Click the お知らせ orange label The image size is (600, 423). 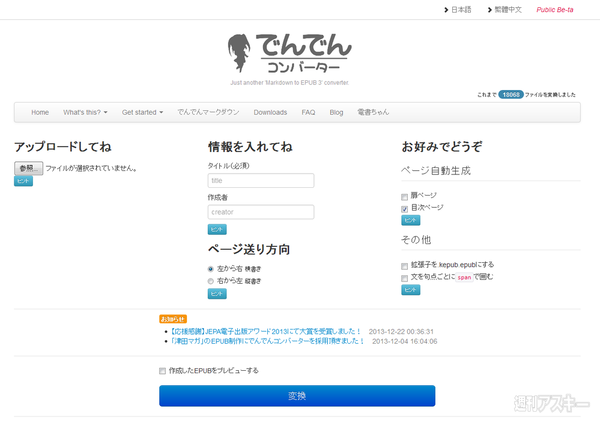coord(173,319)
